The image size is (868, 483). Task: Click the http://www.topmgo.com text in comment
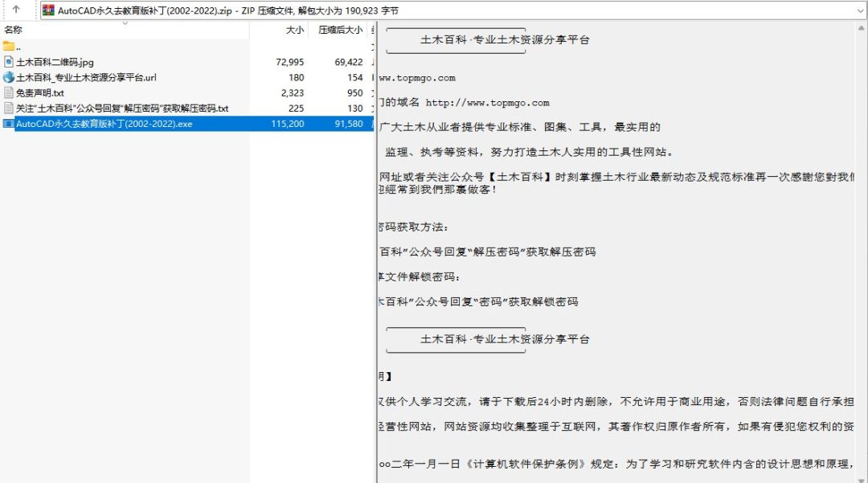pyautogui.click(x=488, y=103)
